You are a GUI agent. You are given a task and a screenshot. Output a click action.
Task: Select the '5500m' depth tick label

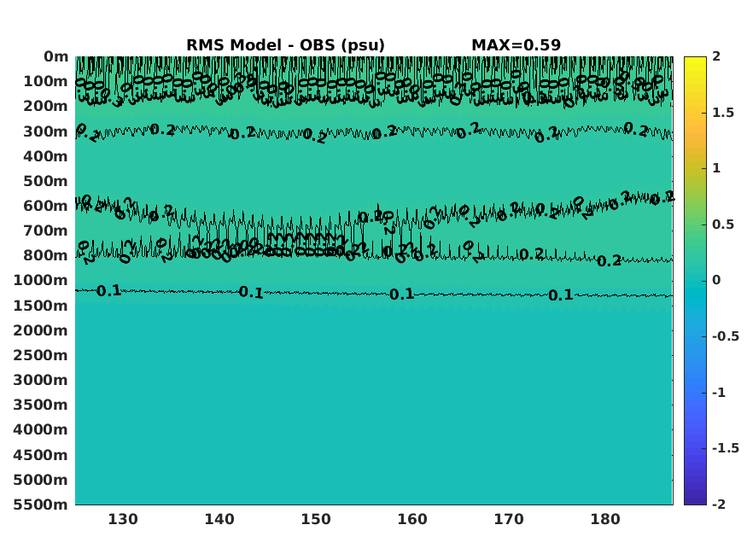tap(40, 505)
